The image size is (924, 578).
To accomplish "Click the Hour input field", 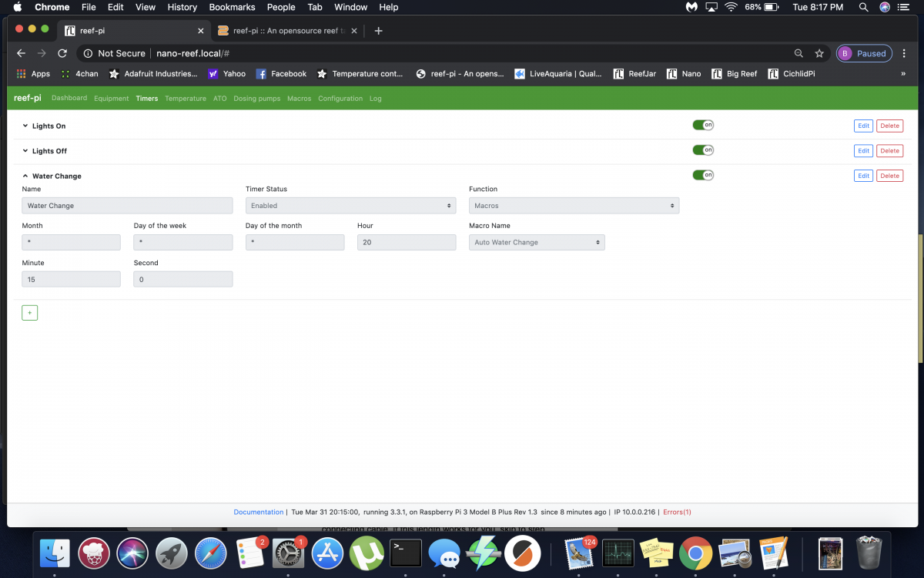I will tap(407, 243).
